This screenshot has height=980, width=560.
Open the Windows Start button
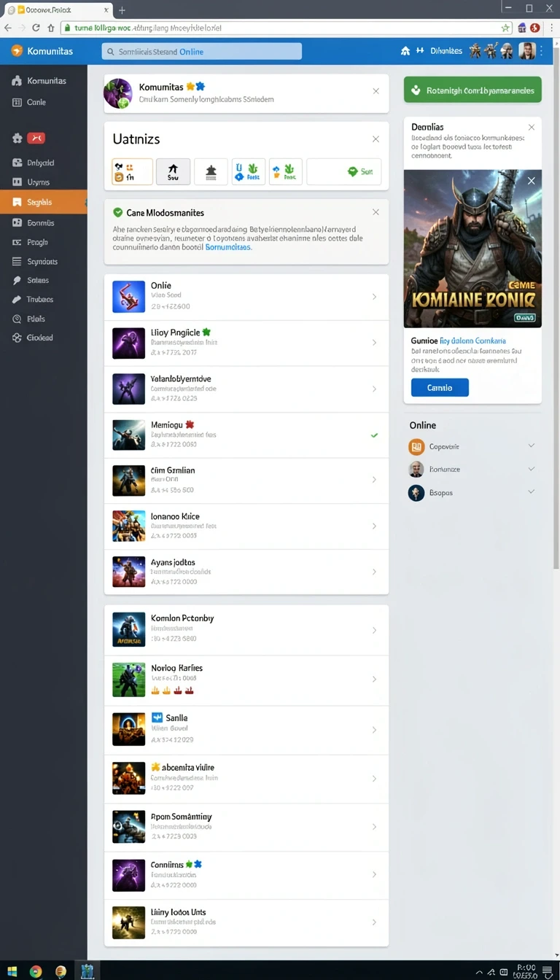12,971
